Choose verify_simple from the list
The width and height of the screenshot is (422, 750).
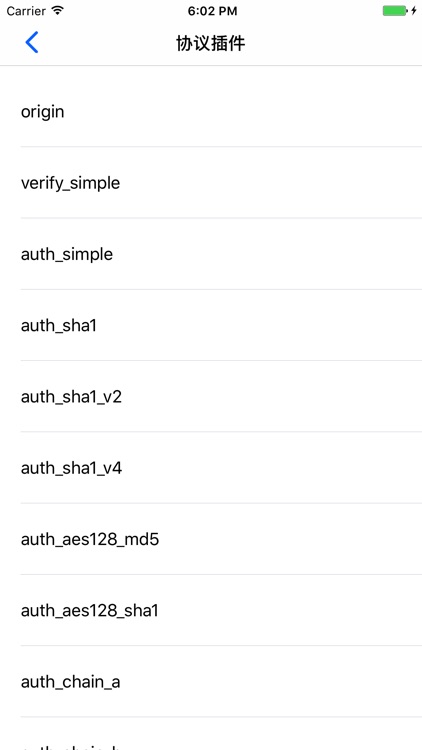tap(211, 183)
